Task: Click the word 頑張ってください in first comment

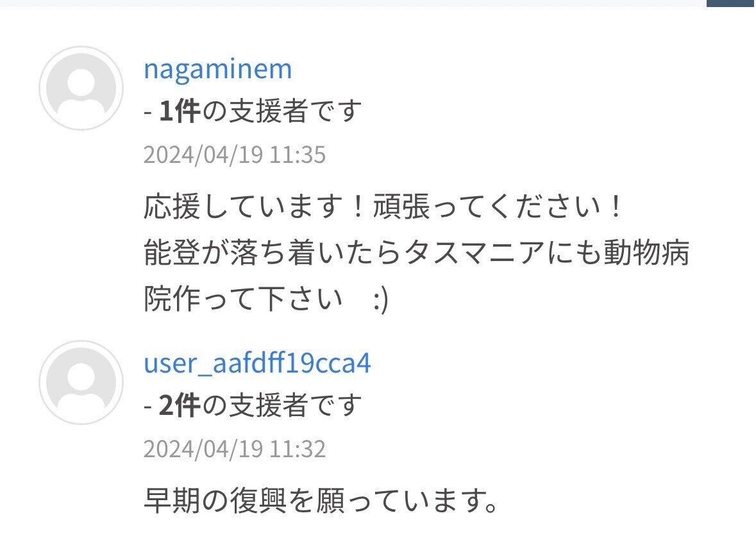Action: click(x=489, y=206)
